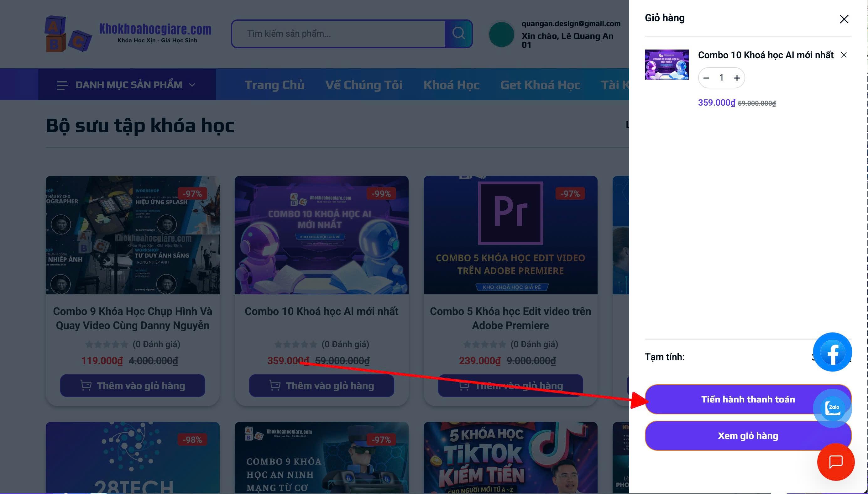Open the Zalo floating chat icon

click(x=833, y=408)
